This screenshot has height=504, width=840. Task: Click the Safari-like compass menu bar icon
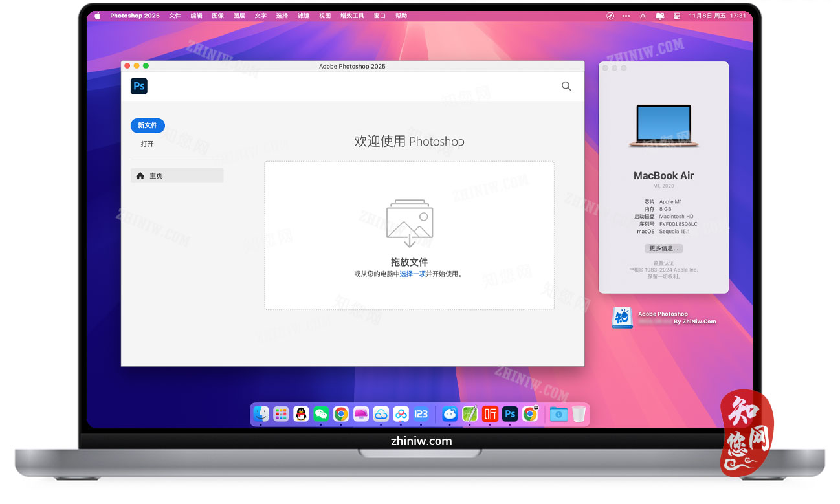[x=610, y=16]
